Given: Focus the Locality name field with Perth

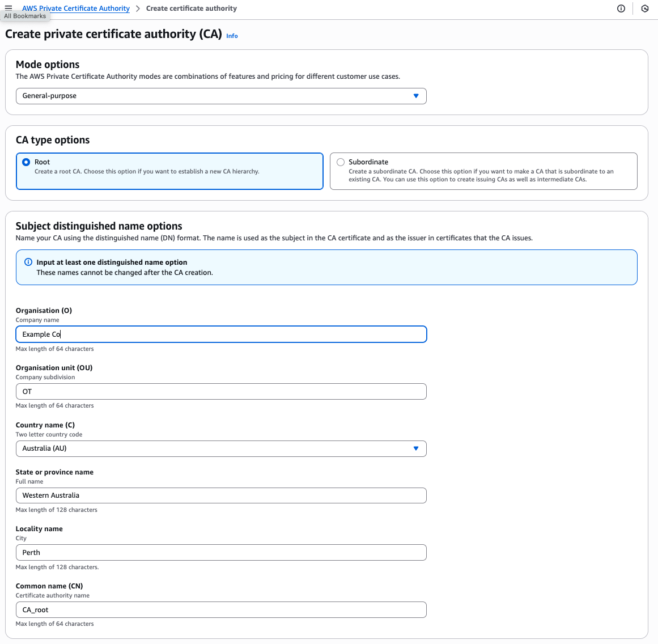Looking at the screenshot, I should [221, 553].
